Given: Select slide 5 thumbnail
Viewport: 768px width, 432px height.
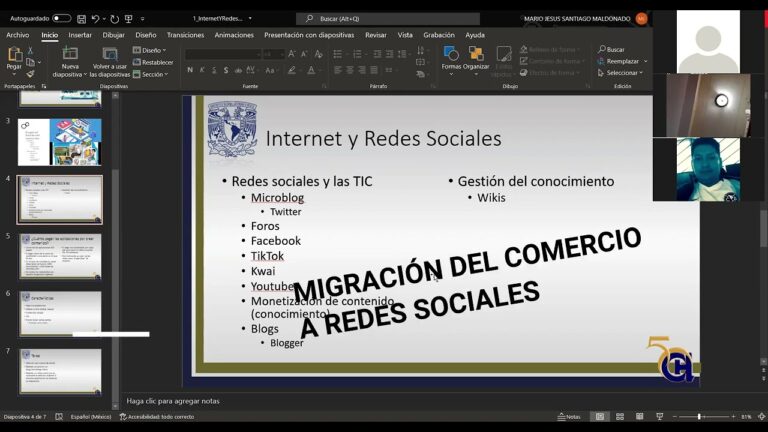Looking at the screenshot, I should point(60,257).
